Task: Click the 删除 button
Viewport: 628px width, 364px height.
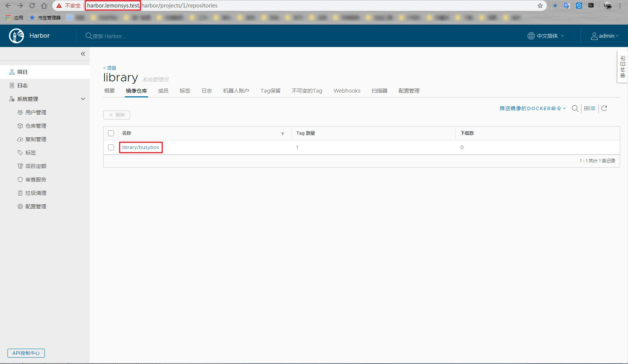Action: point(117,115)
